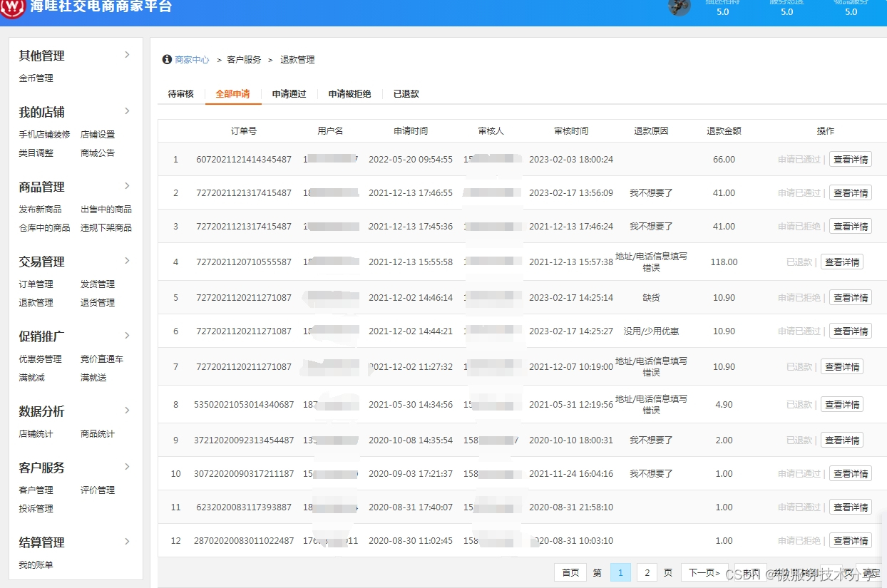
Task: Click the info icon before 商家中心
Action: 167,60
